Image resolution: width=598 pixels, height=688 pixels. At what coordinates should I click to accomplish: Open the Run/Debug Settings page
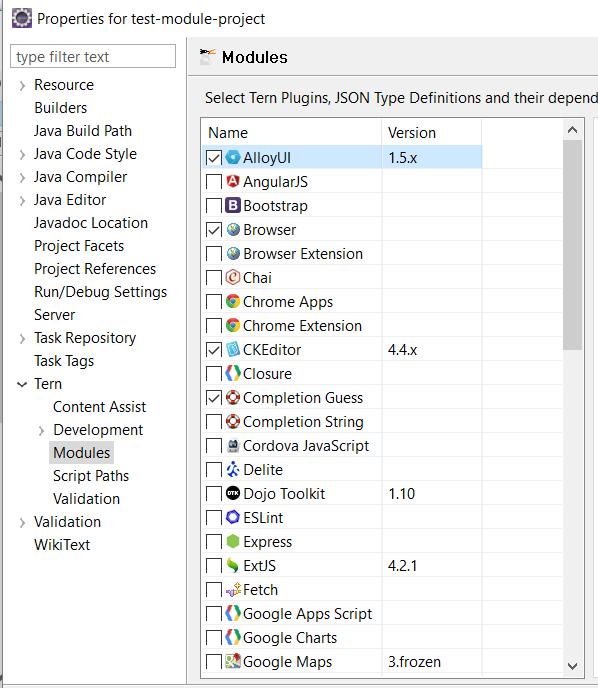tap(100, 292)
